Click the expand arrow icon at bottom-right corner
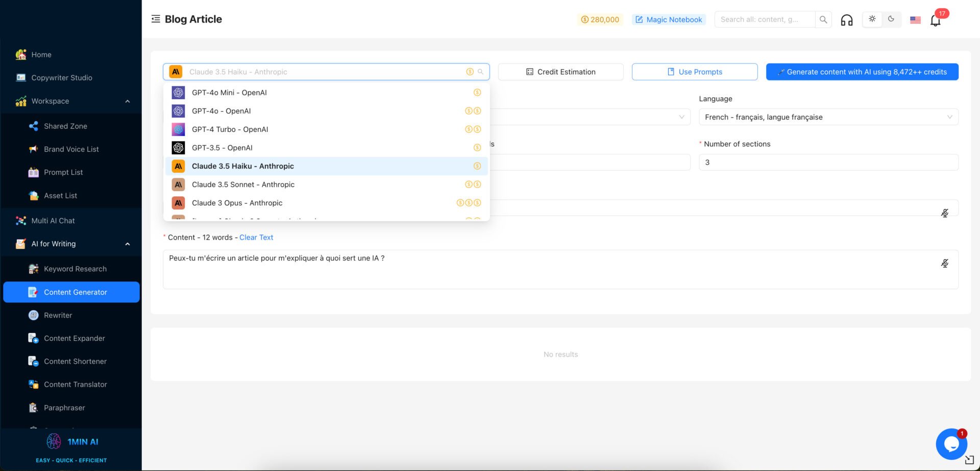980x471 pixels. [x=970, y=460]
